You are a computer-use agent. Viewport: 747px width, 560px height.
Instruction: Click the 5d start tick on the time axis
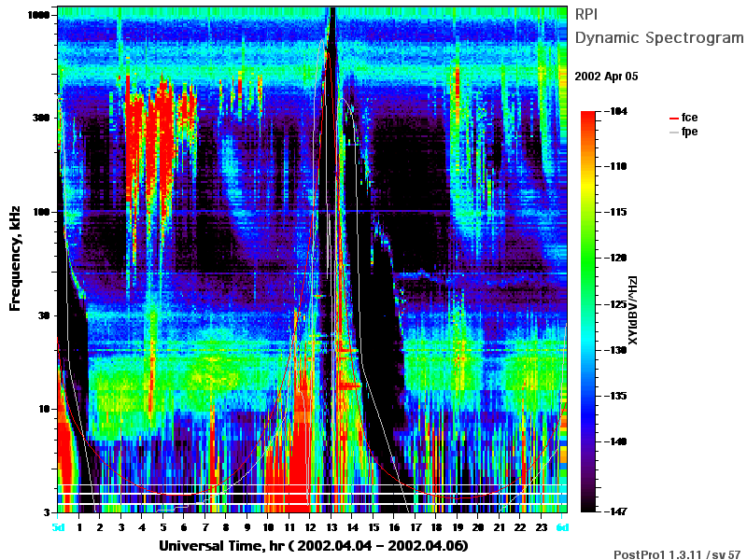[x=58, y=527]
